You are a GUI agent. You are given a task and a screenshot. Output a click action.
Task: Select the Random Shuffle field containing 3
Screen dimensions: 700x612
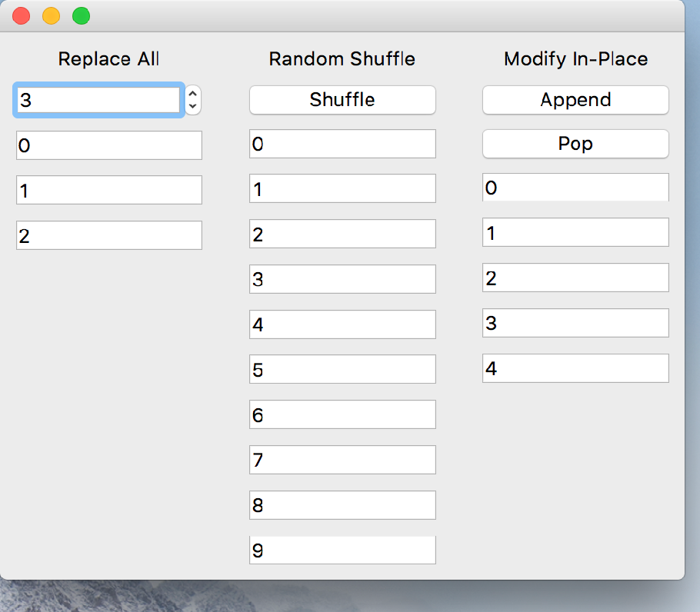(x=342, y=279)
